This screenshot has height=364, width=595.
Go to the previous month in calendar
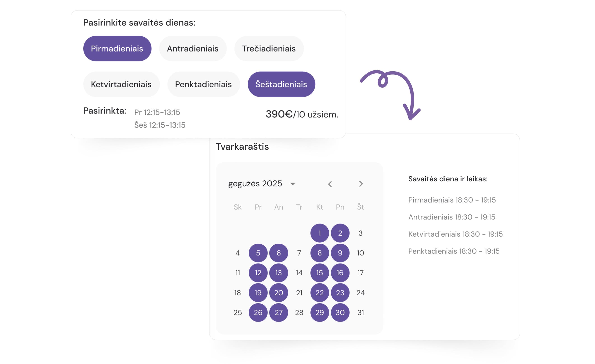click(x=330, y=184)
